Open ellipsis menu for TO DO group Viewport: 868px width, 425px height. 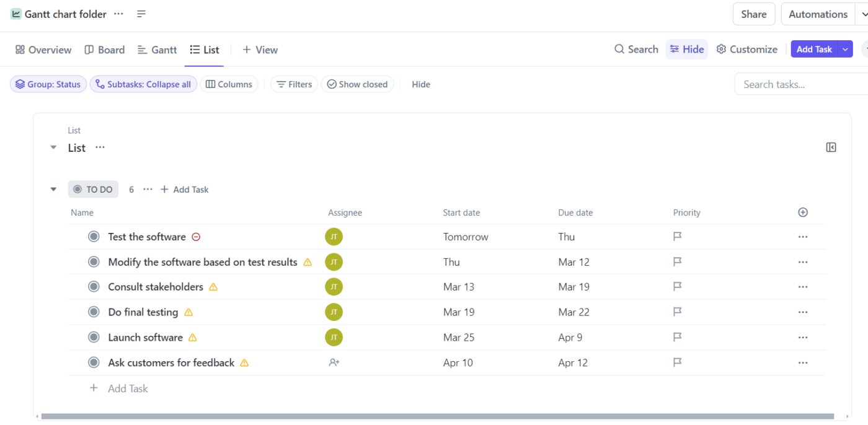(x=148, y=190)
